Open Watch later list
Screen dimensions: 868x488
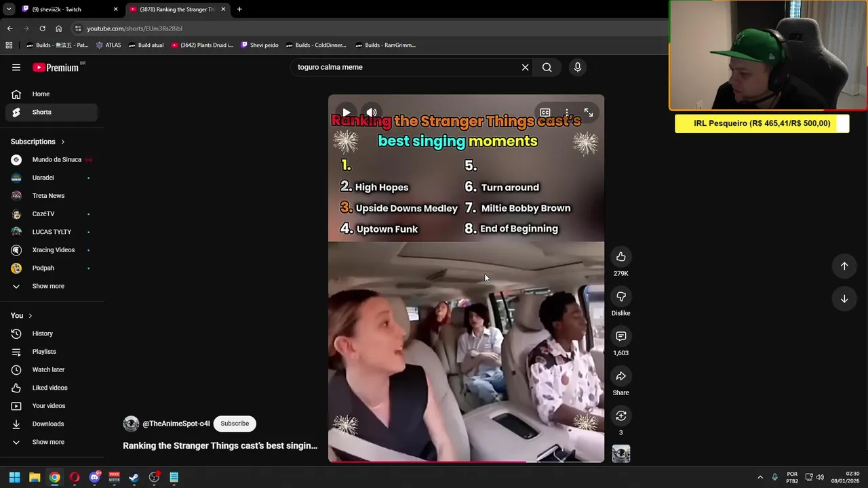pyautogui.click(x=52, y=369)
